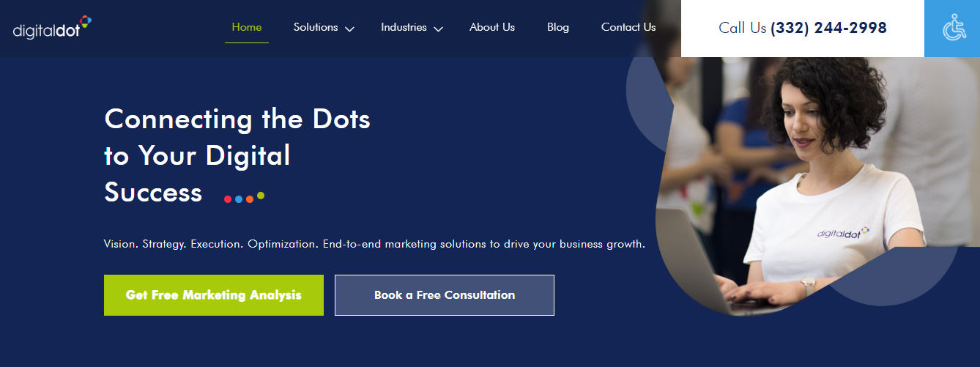
Task: Open the Blog link
Action: (x=558, y=27)
